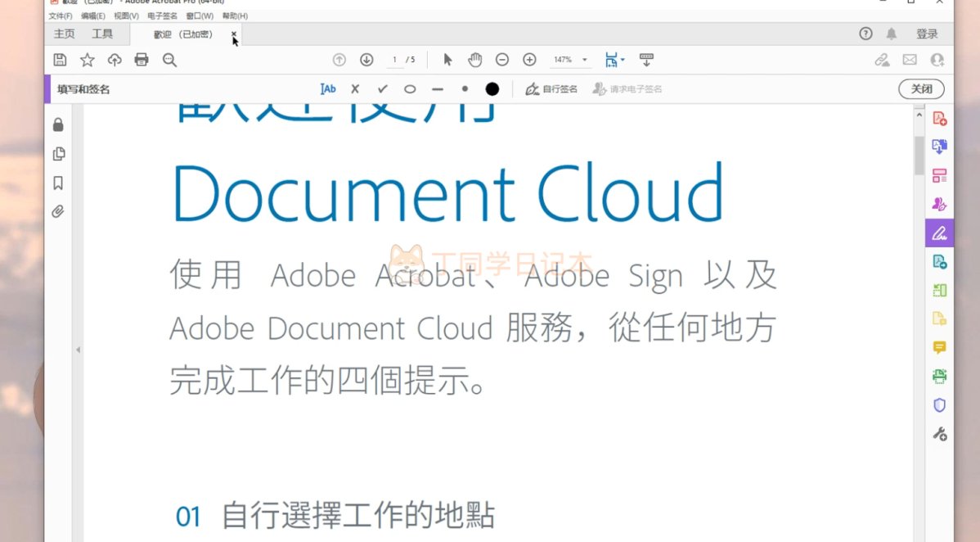
Task: Open the Attachments paperclip panel
Action: click(58, 211)
